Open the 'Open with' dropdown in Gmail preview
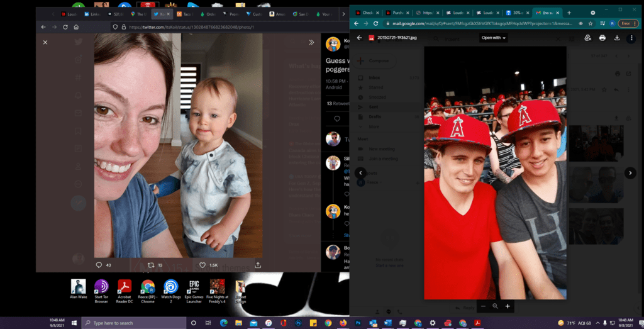The image size is (644, 329). 494,38
